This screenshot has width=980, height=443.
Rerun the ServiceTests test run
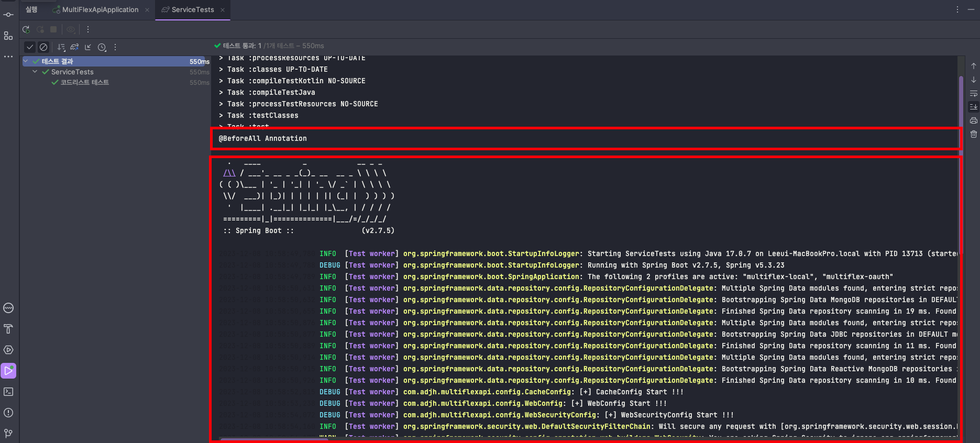point(26,29)
